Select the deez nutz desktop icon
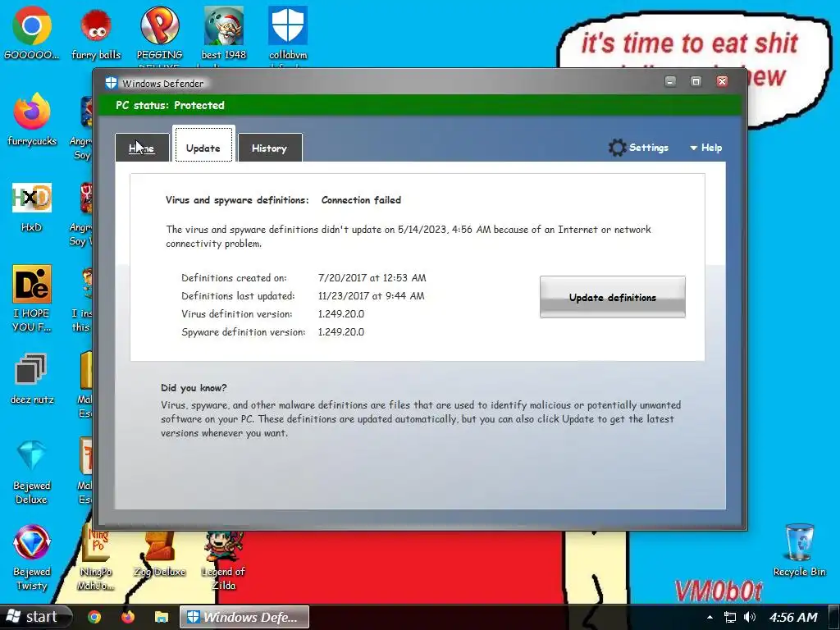This screenshot has width=840, height=630. 32,379
